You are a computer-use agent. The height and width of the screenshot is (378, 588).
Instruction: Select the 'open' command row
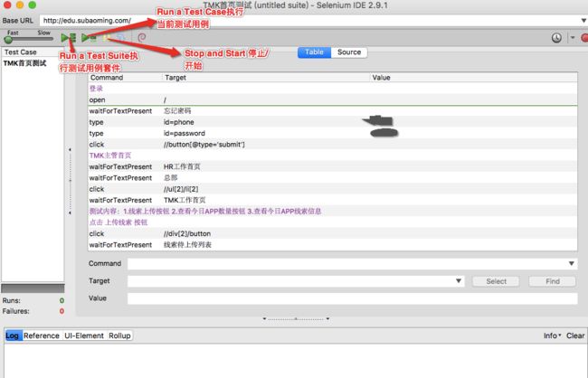point(333,99)
